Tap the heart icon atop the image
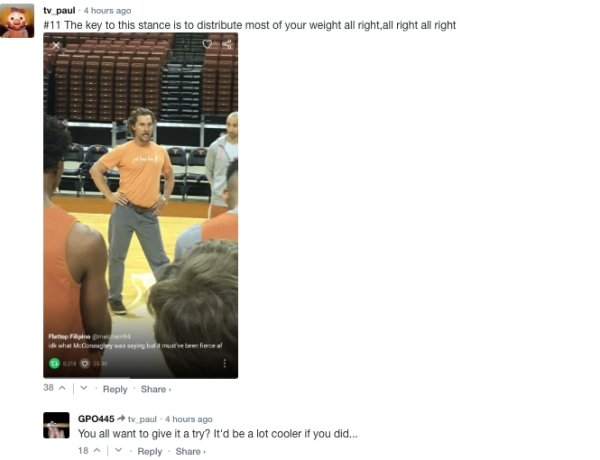Image resolution: width=600 pixels, height=460 pixels. pos(207,44)
